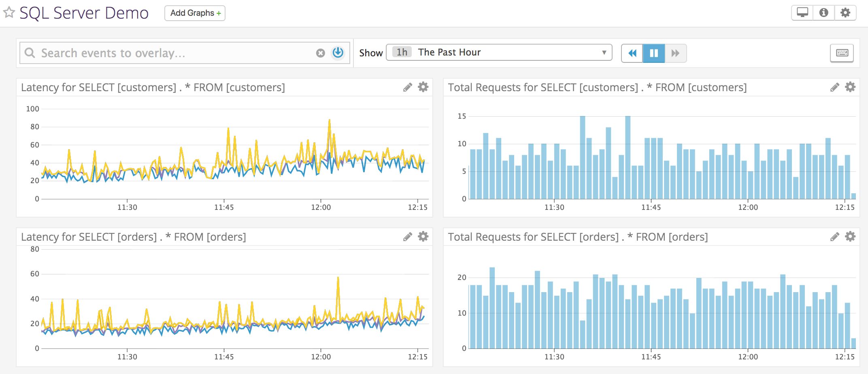Open the dashboard settings gear
The height and width of the screenshot is (374, 868).
point(845,13)
